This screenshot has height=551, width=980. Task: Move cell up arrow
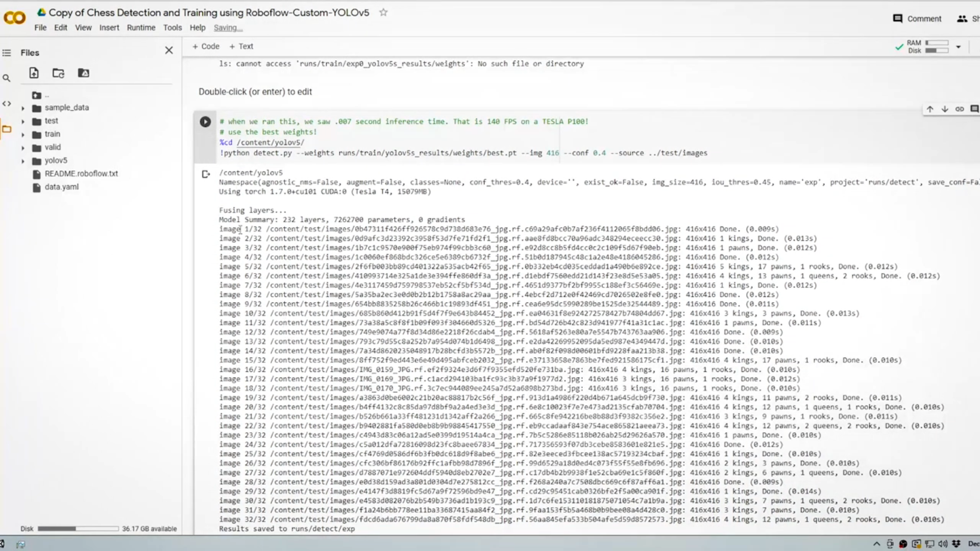[x=930, y=109]
